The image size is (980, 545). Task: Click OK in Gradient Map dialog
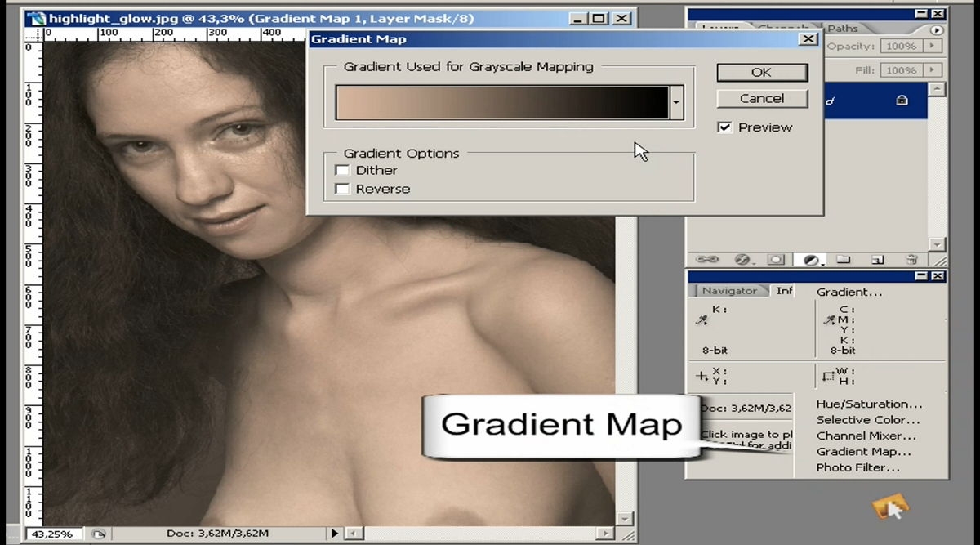tap(762, 72)
